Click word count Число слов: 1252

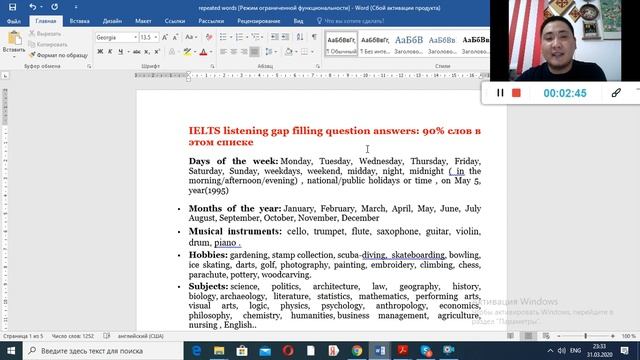click(x=73, y=336)
